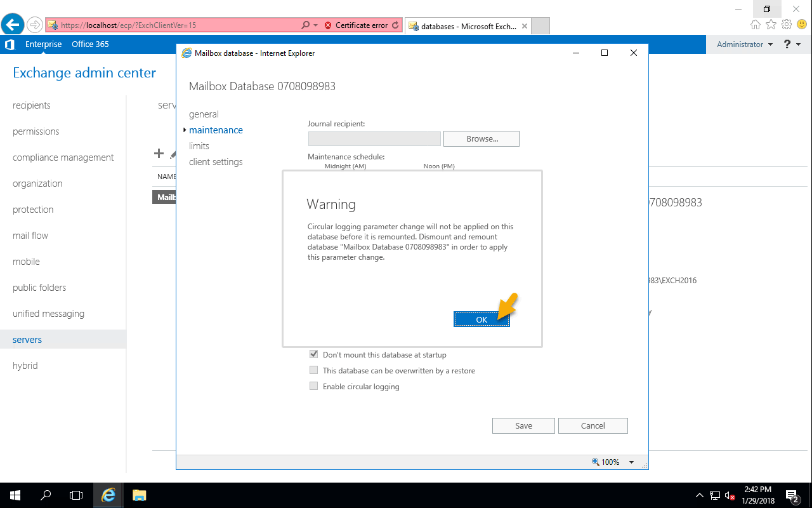Click the Office logo icon

tap(10, 44)
